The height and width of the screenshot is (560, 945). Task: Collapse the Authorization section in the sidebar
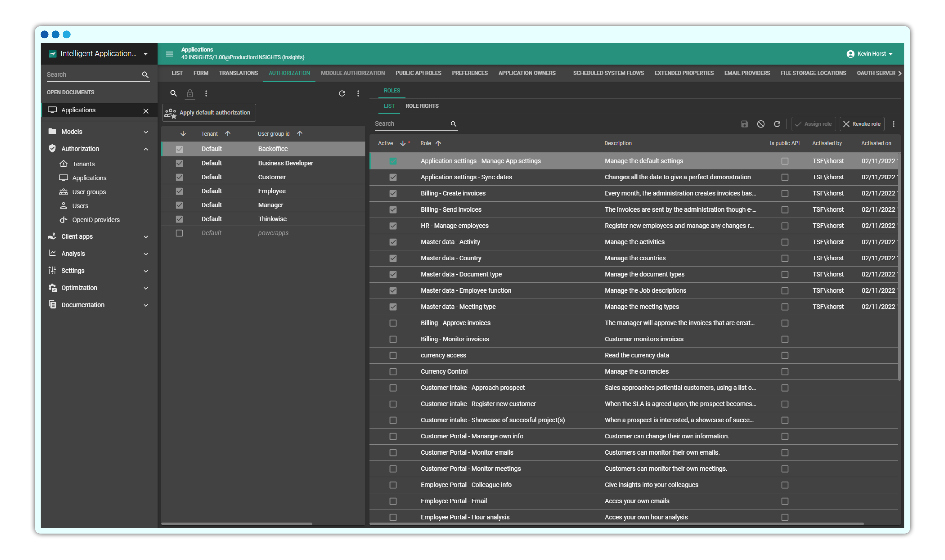click(x=146, y=149)
